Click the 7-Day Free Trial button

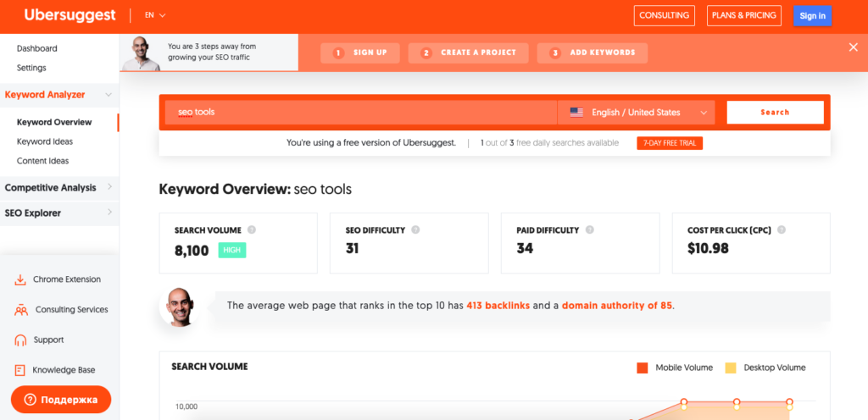[x=670, y=143]
